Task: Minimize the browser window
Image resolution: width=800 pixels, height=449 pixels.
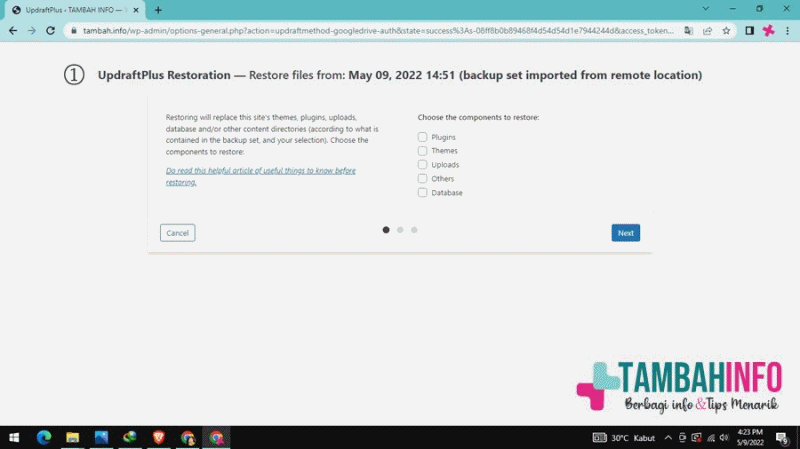Action: point(733,9)
